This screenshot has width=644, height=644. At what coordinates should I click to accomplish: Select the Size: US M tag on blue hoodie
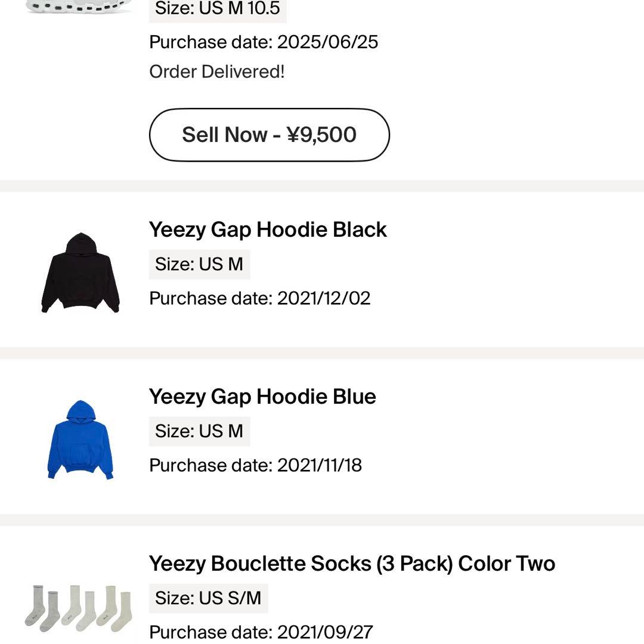(x=199, y=431)
